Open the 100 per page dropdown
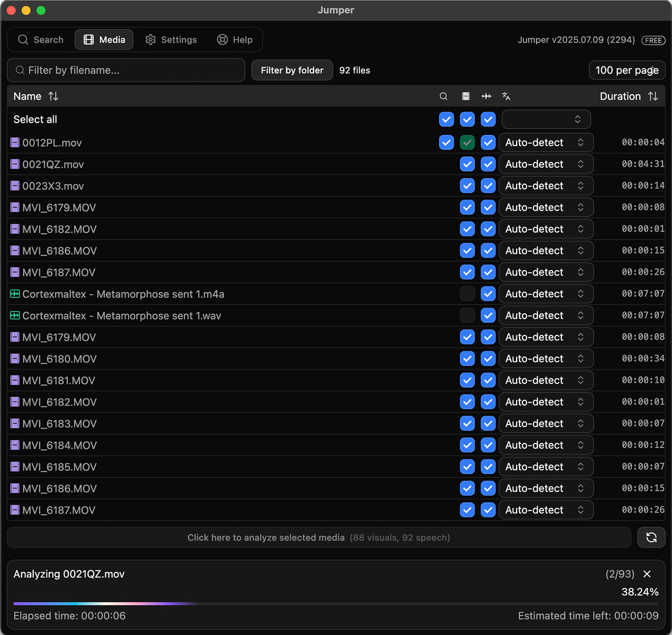 pyautogui.click(x=627, y=70)
